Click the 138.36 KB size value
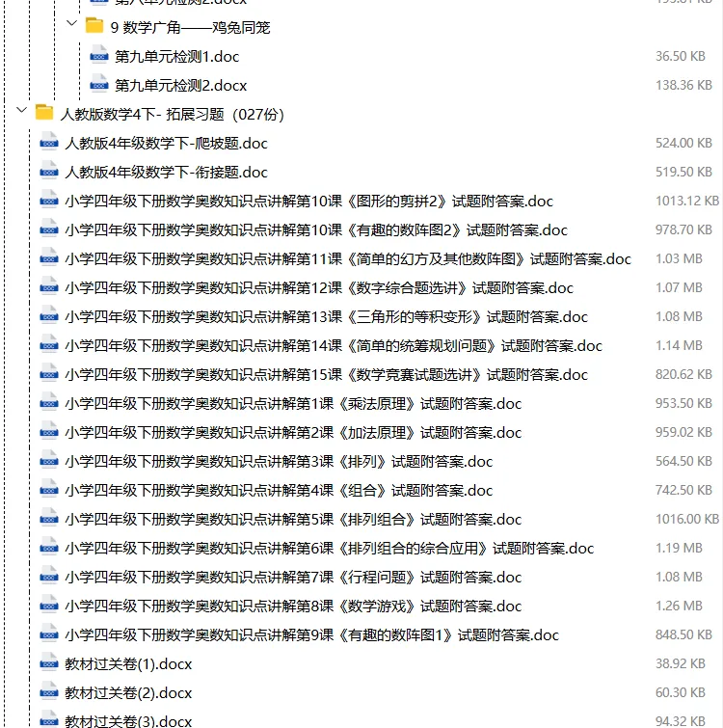 coord(683,85)
